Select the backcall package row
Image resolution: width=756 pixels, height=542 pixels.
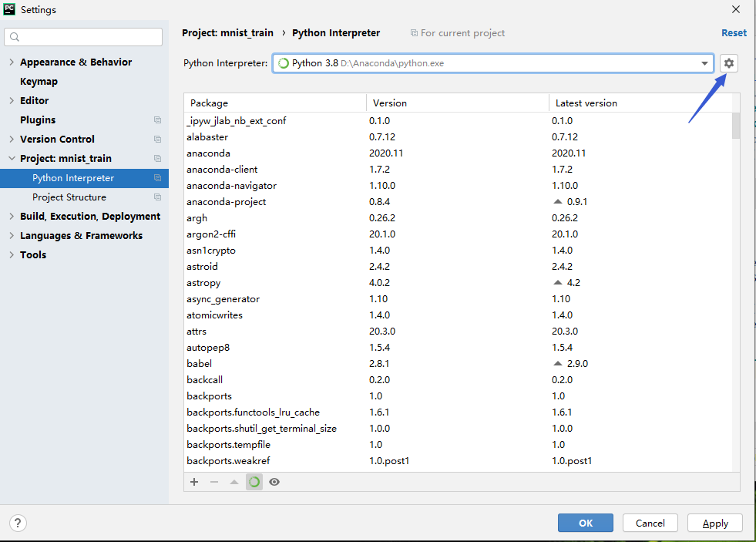point(458,380)
